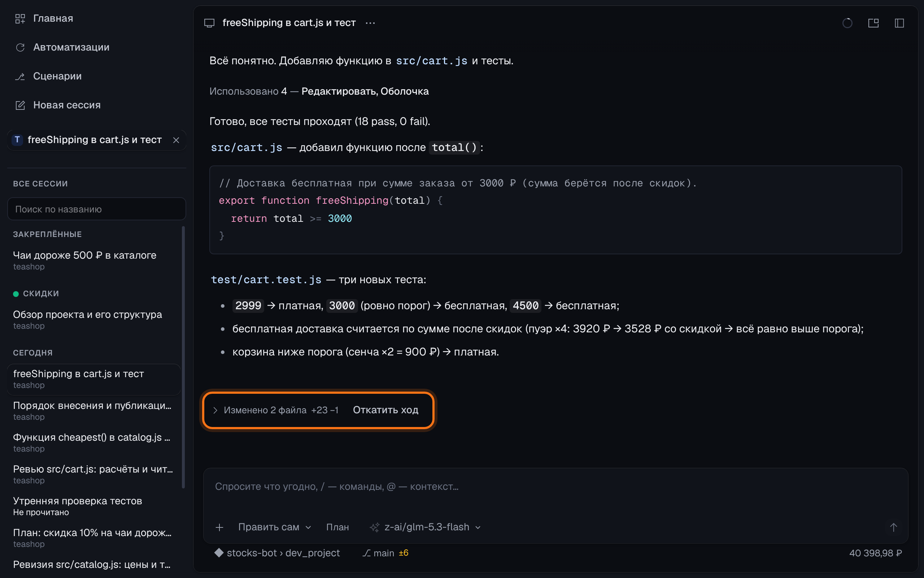Screen dimensions: 924x578
Task: Toggle the План mode
Action: coord(337,527)
